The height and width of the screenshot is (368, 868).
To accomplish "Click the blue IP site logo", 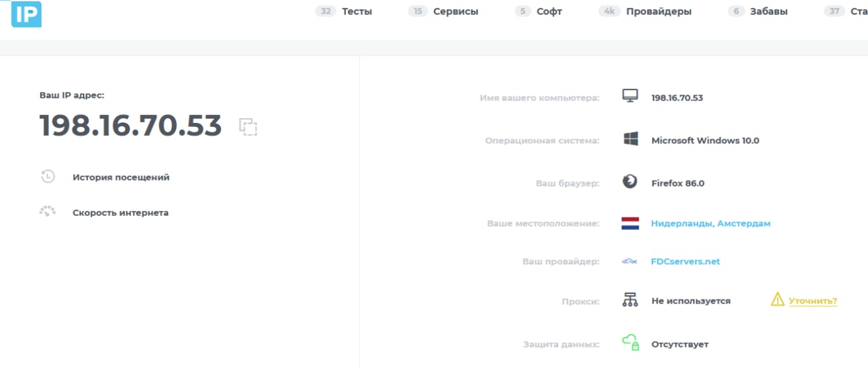I will tap(26, 14).
